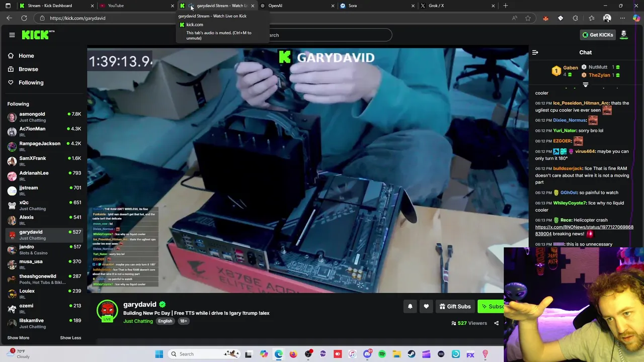This screenshot has height=362, width=644.
Task: Select jandro channel in sidebar
Action: (44, 249)
